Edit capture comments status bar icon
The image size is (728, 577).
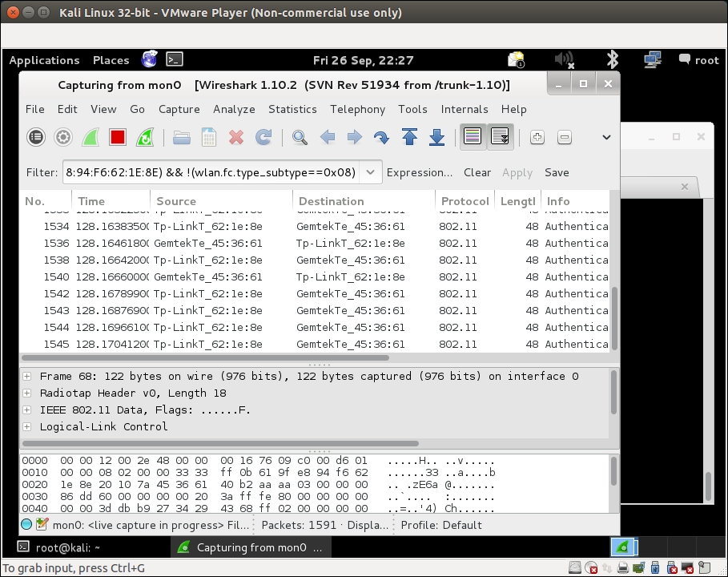point(42,524)
